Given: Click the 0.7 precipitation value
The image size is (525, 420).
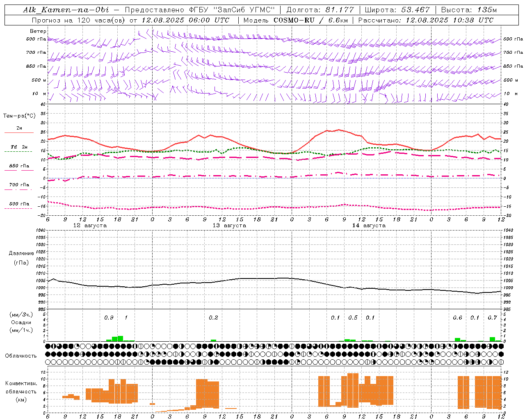Looking at the screenshot, I should point(492,318).
